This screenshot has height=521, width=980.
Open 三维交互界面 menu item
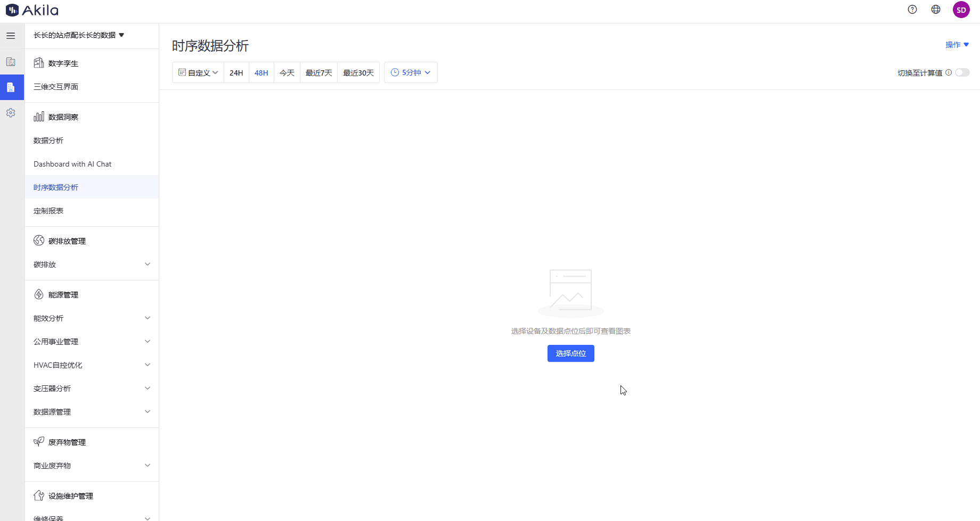coord(92,87)
